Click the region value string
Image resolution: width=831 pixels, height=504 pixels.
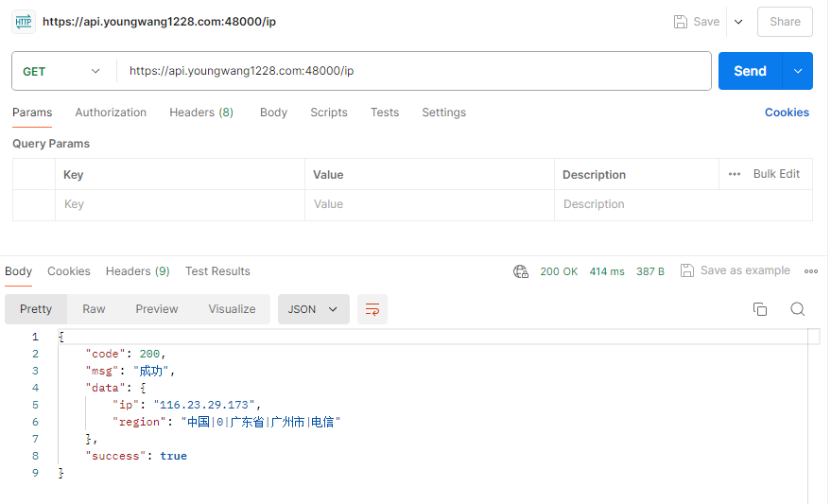261,422
